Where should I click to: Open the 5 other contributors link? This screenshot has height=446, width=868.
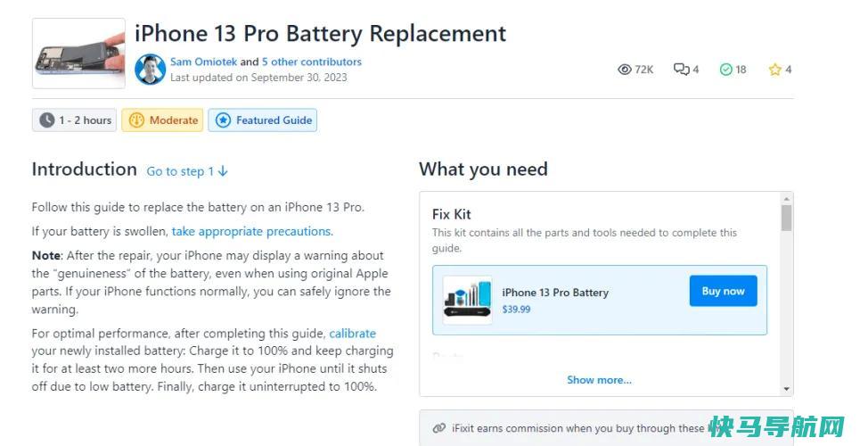[x=312, y=62]
